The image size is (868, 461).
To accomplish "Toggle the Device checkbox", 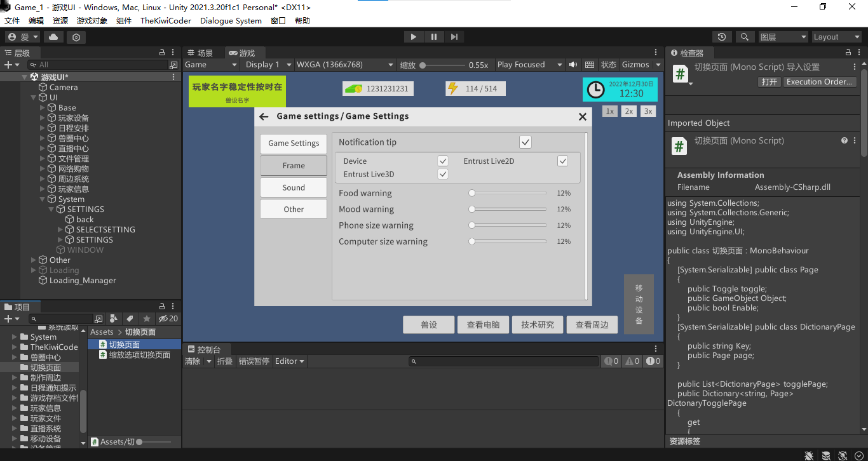I will tap(443, 161).
